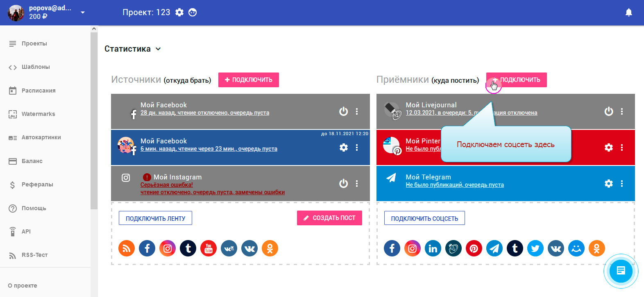The height and width of the screenshot is (297, 644).
Task: Turn on the Livejournal destination power button
Action: click(609, 111)
